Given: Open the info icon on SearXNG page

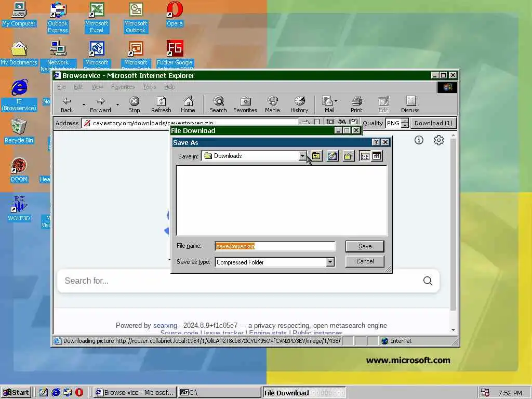Looking at the screenshot, I should [x=419, y=140].
